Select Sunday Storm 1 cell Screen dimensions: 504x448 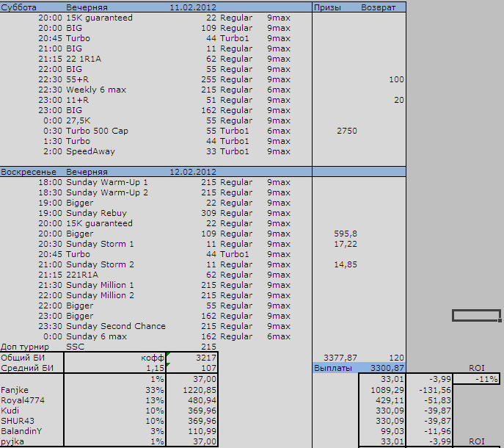point(100,244)
